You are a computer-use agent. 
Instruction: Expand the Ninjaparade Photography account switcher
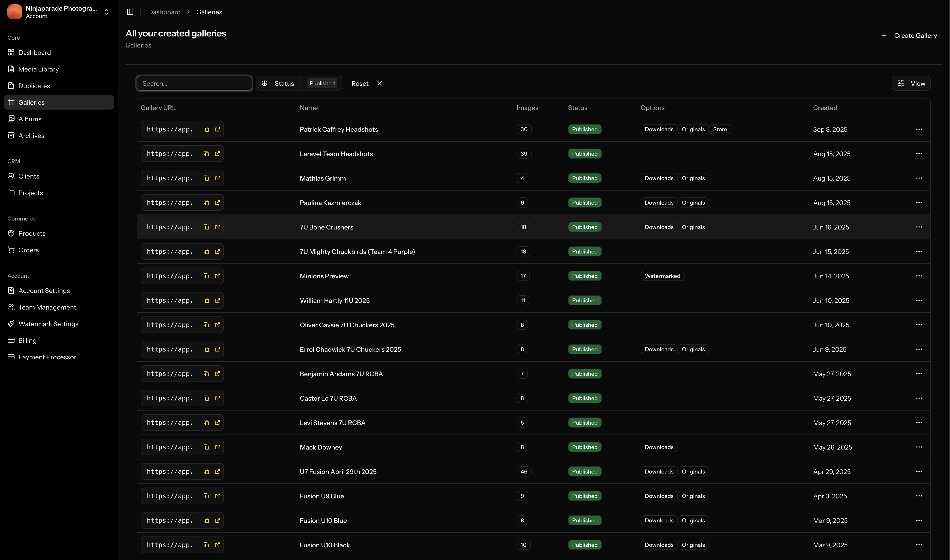tap(106, 12)
